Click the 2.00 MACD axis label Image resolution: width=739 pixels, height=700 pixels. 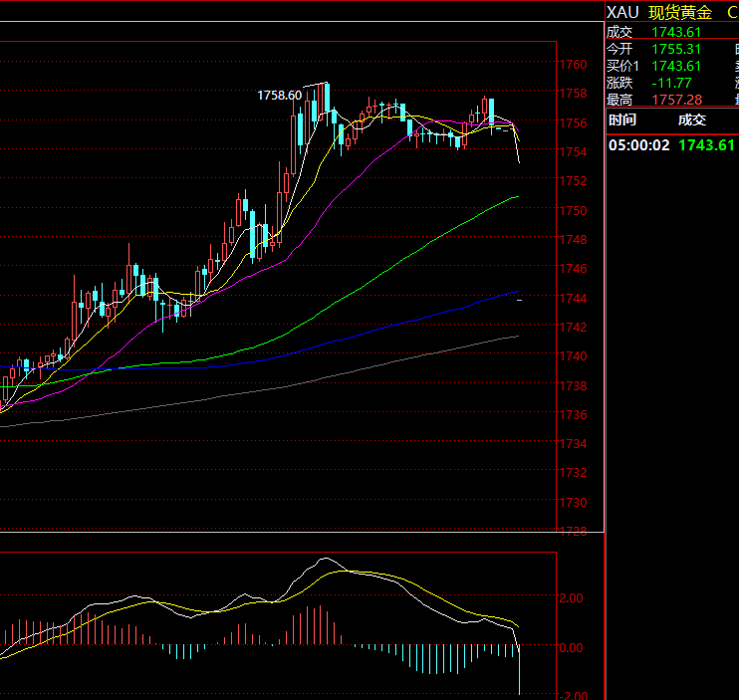click(571, 598)
